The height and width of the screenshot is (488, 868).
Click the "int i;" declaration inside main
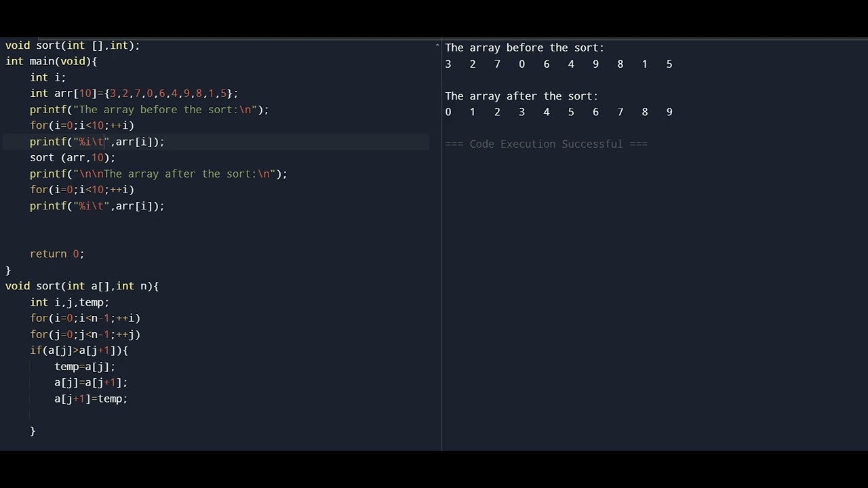click(x=48, y=77)
